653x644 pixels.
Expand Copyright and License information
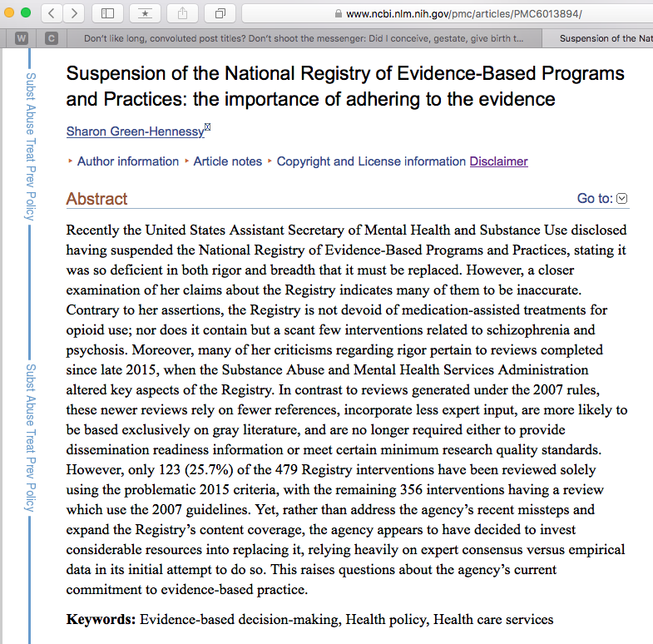pos(370,161)
